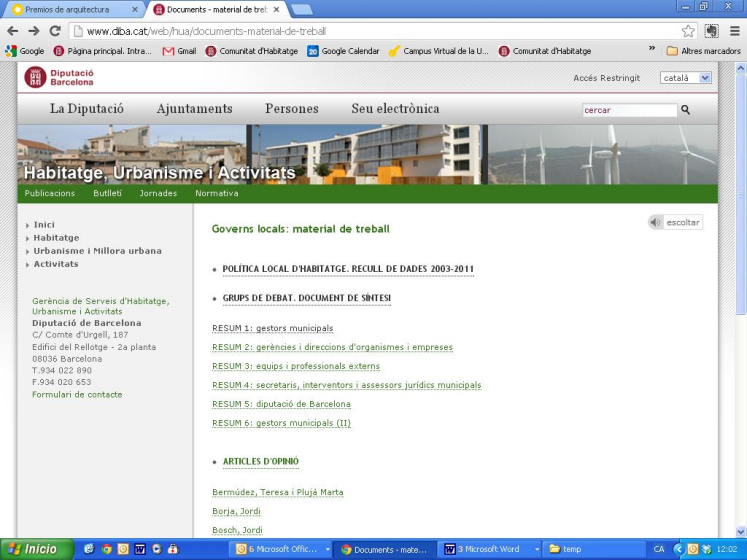Image resolution: width=747 pixels, height=560 pixels.
Task: Open the Campus Virtual de la U... bookmark
Action: 439,51
